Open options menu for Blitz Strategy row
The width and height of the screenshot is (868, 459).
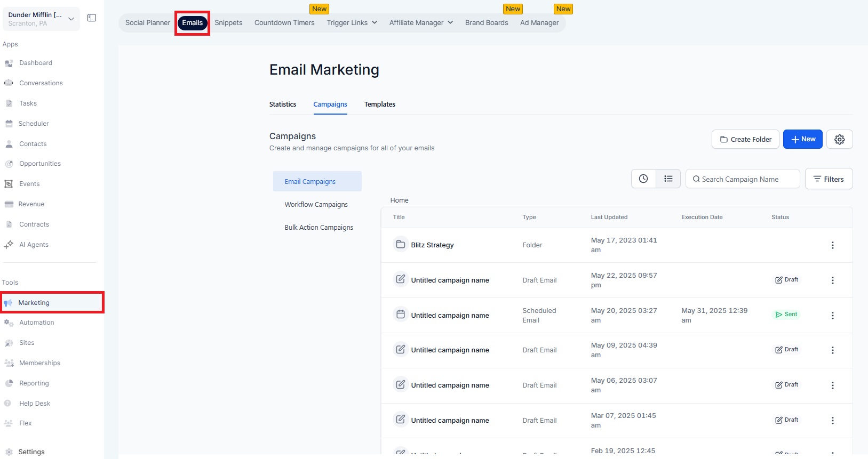[833, 245]
